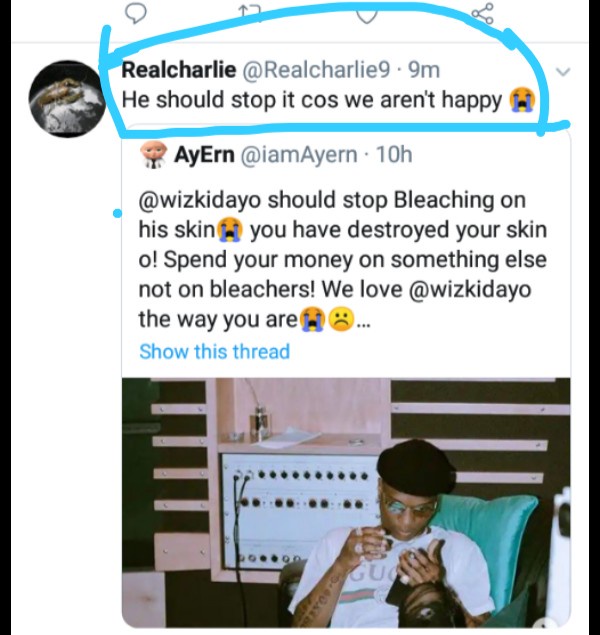Open the AyErn display name
The width and height of the screenshot is (600, 635).
coord(203,155)
